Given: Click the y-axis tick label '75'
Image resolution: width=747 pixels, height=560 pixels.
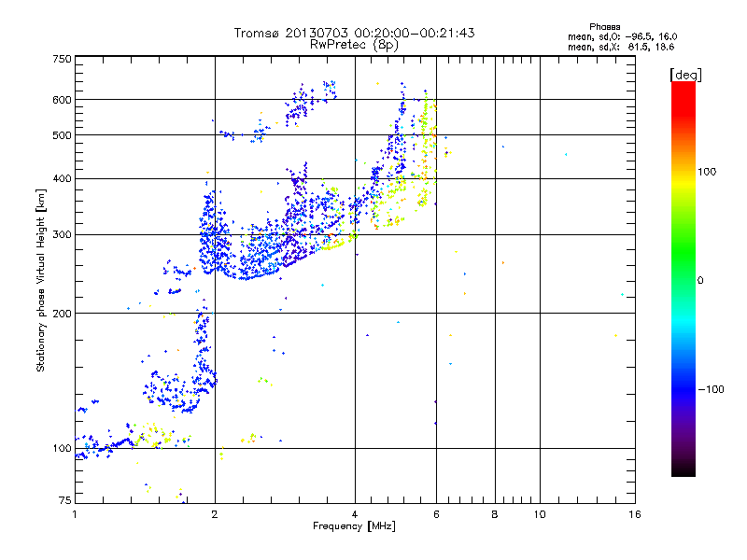Looking at the screenshot, I should 65,500.
